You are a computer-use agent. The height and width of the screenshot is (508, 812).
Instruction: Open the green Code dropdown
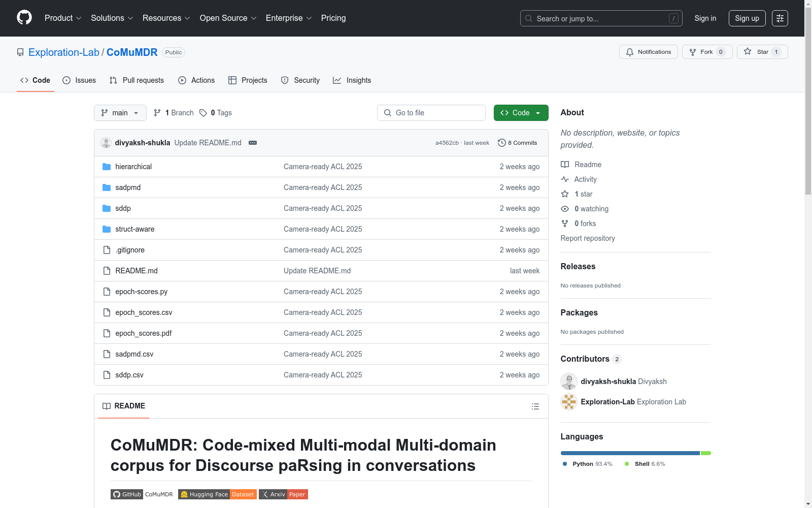[x=521, y=113]
